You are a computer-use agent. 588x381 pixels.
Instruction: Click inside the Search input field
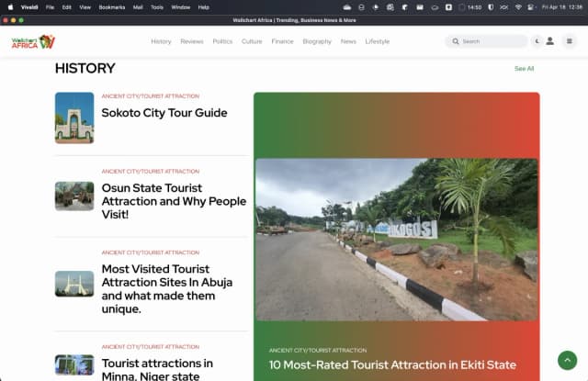[492, 41]
